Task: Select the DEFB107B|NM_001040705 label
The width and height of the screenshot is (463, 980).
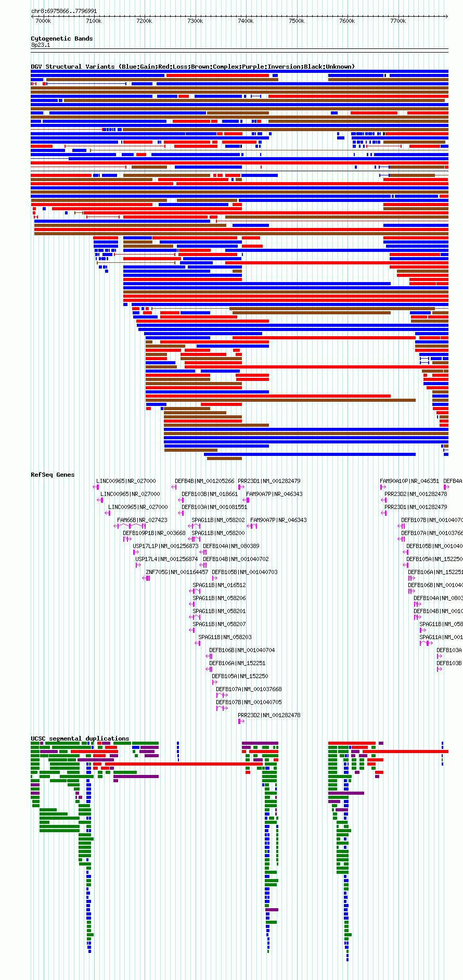Action: pyautogui.click(x=249, y=702)
